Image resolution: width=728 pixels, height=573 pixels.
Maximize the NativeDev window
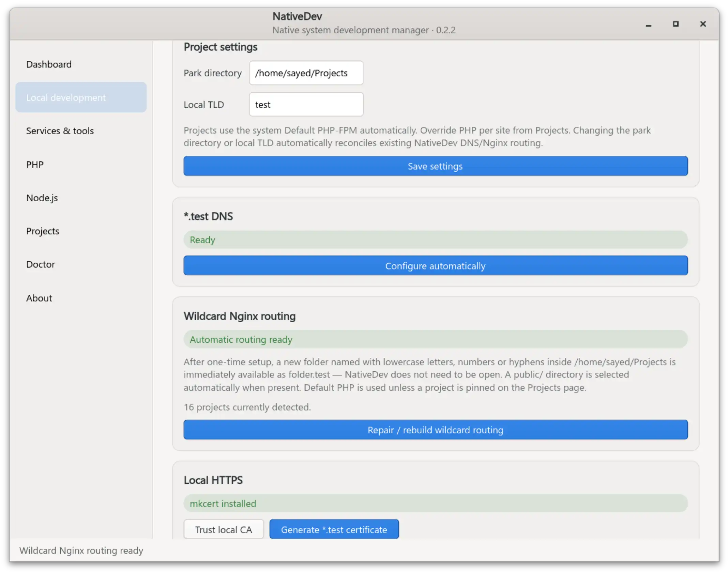(676, 24)
